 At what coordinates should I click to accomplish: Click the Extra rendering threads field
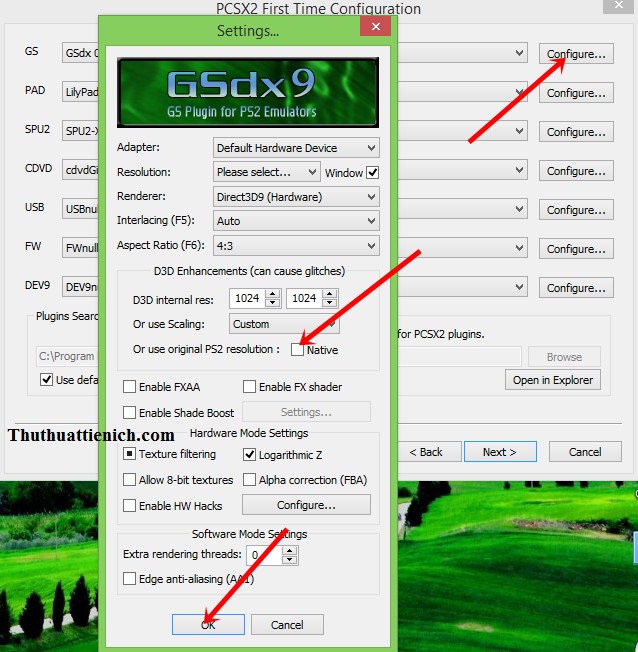click(264, 555)
